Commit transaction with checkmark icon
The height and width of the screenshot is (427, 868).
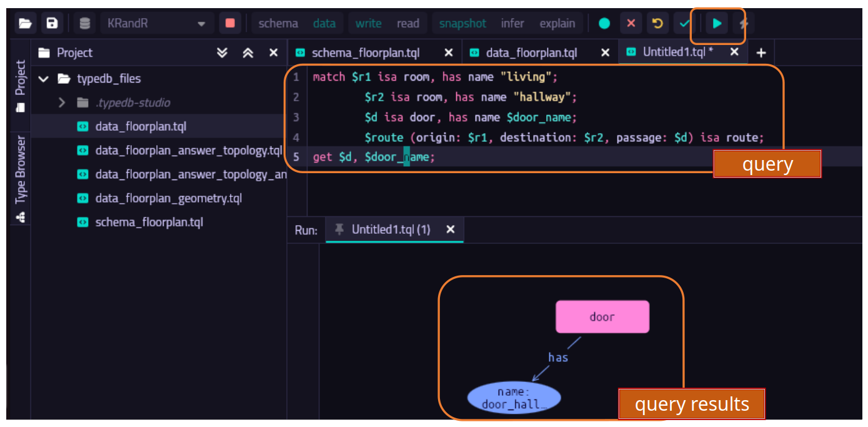[x=684, y=24]
